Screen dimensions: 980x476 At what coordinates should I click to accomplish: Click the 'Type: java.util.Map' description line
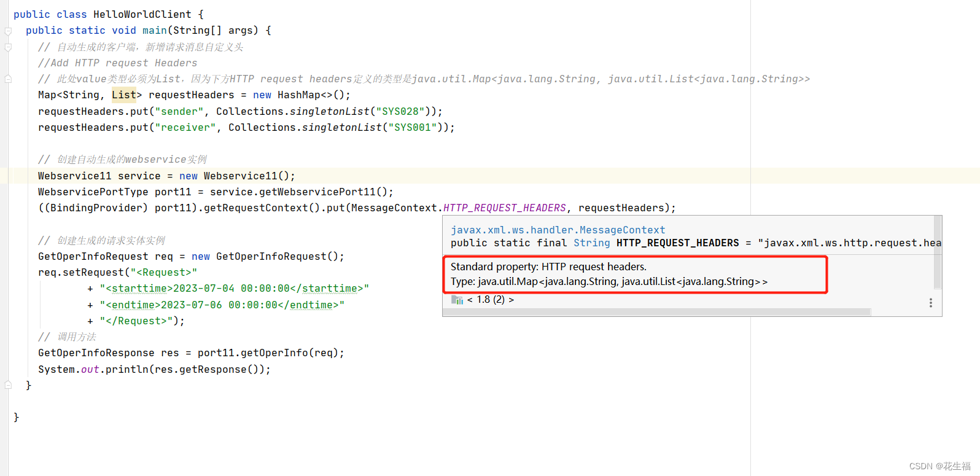pos(609,281)
